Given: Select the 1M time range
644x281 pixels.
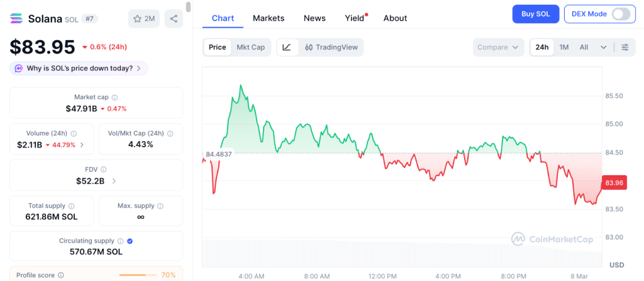Looking at the screenshot, I should coord(564,47).
